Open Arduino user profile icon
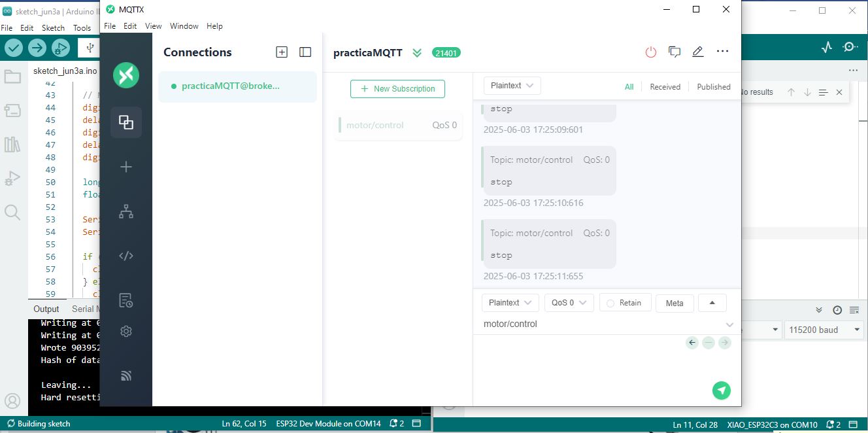 [12, 401]
